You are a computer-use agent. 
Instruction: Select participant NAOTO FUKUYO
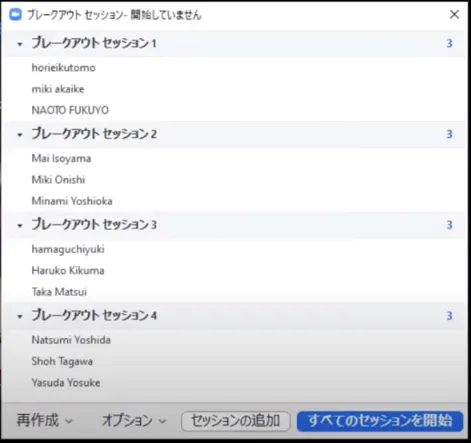click(x=70, y=110)
